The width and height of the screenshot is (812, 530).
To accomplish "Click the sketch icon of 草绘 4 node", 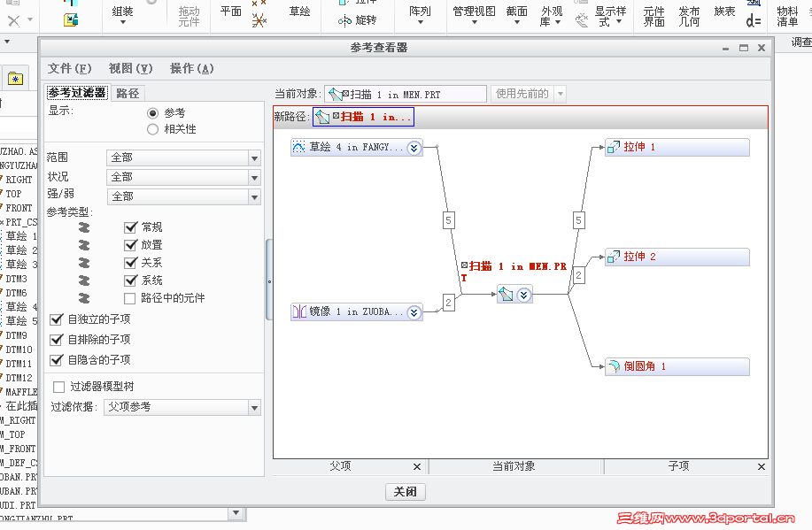I will tap(298, 148).
